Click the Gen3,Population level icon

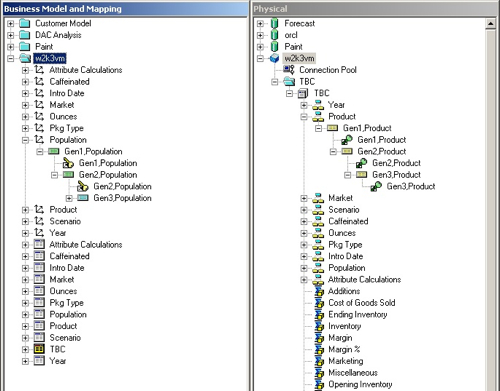83,198
